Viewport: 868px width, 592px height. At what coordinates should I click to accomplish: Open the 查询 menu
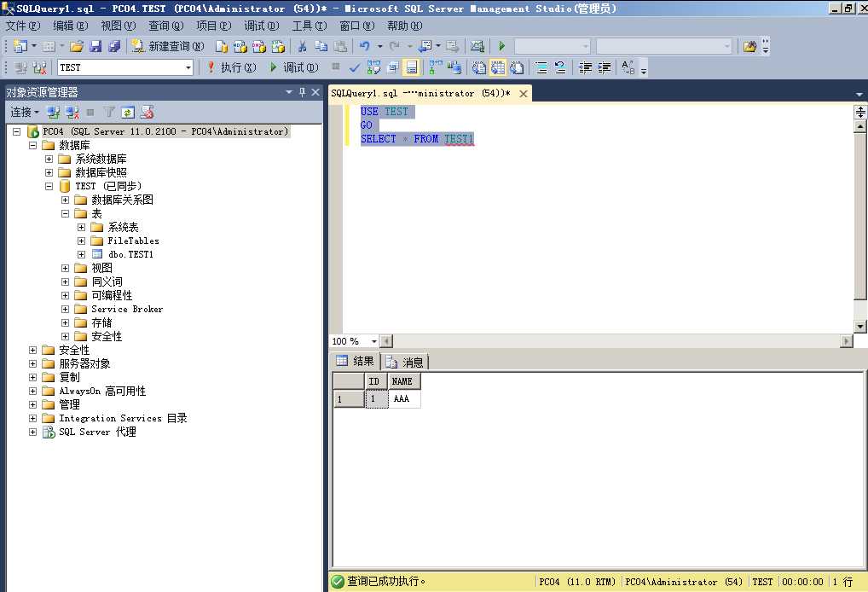pos(165,26)
